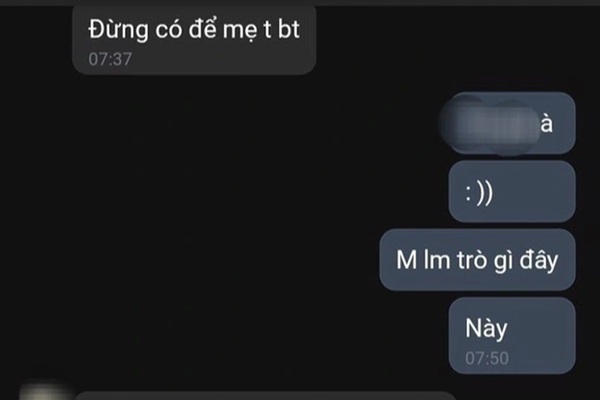Select the "M lm trò gì đây" message

tap(477, 260)
